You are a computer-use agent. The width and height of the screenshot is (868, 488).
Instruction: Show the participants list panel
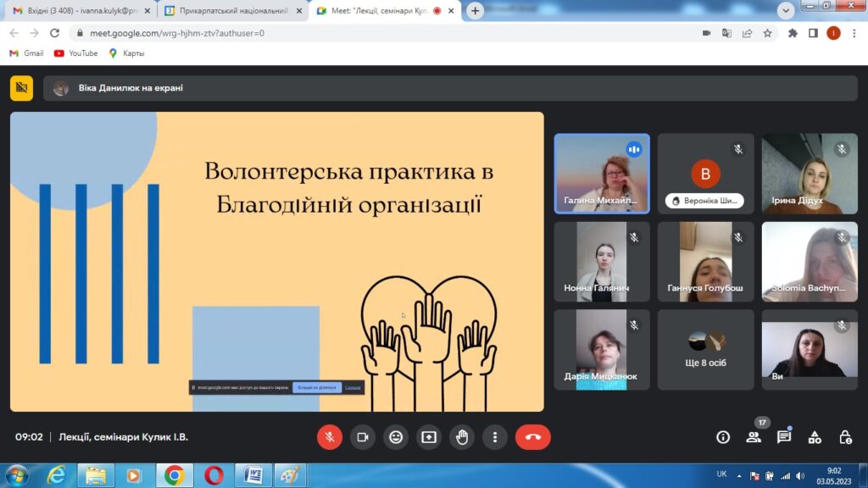(754, 437)
